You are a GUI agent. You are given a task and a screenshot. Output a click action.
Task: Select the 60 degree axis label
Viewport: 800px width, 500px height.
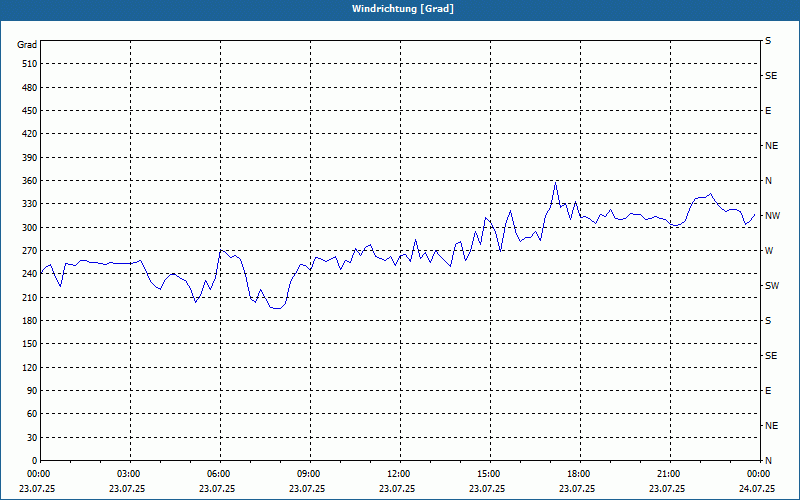pyautogui.click(x=32, y=413)
